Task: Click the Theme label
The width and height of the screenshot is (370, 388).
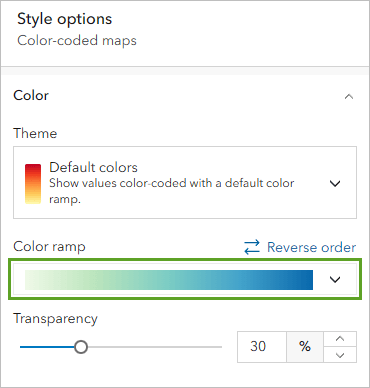Action: [35, 133]
